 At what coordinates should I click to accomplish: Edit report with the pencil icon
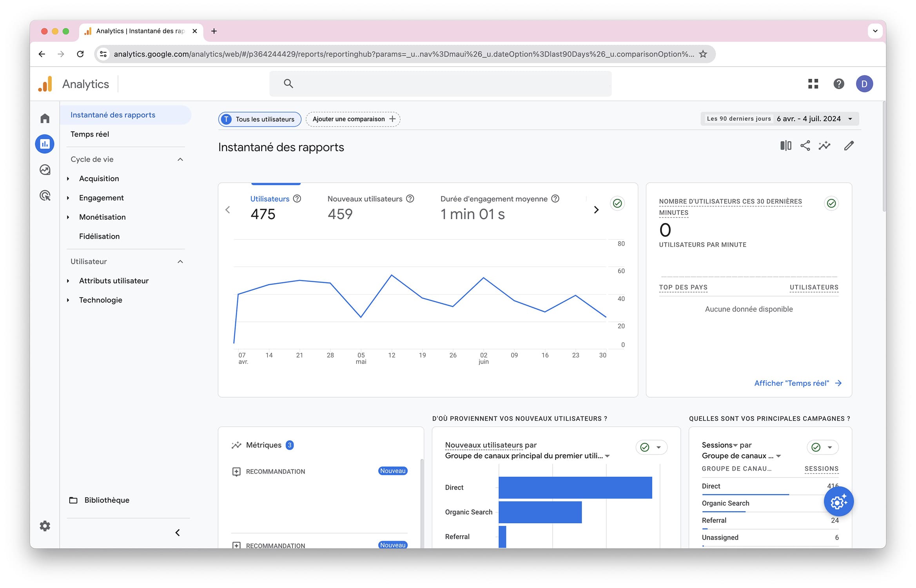pos(849,145)
